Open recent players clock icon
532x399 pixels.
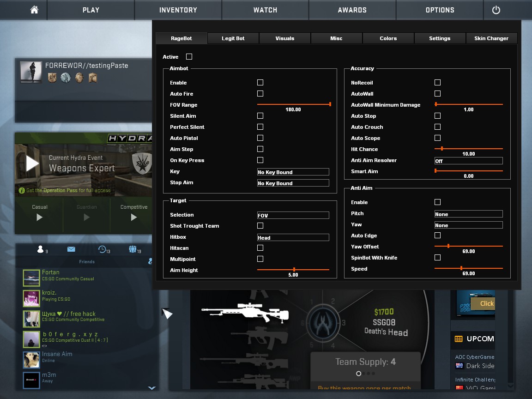click(x=103, y=249)
